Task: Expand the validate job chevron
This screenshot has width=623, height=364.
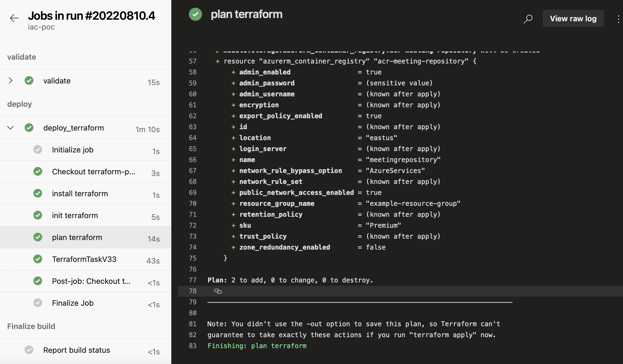Action: pos(10,80)
